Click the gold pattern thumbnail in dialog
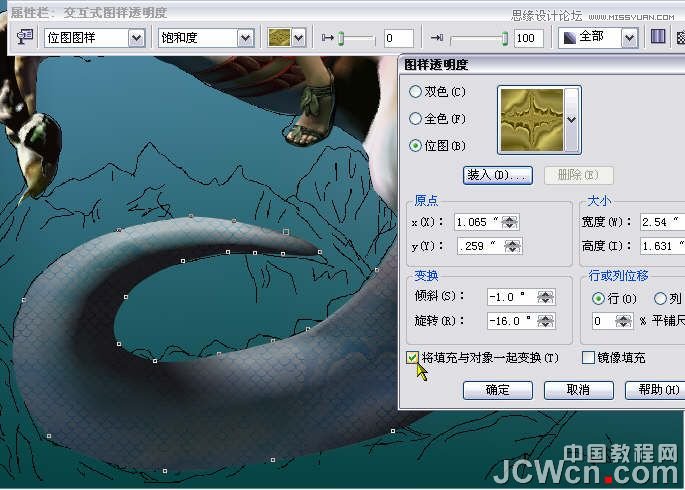Viewport: 685px width, 490px height. [x=532, y=120]
